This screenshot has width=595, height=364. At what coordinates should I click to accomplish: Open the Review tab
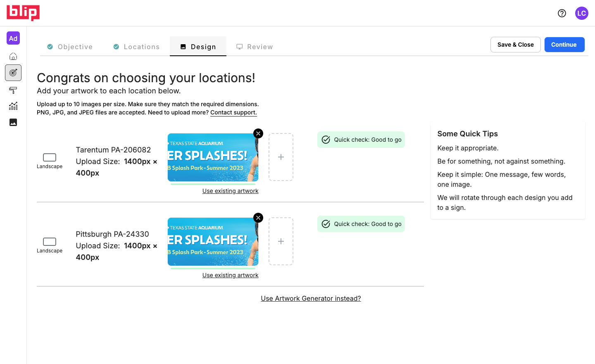255,47
